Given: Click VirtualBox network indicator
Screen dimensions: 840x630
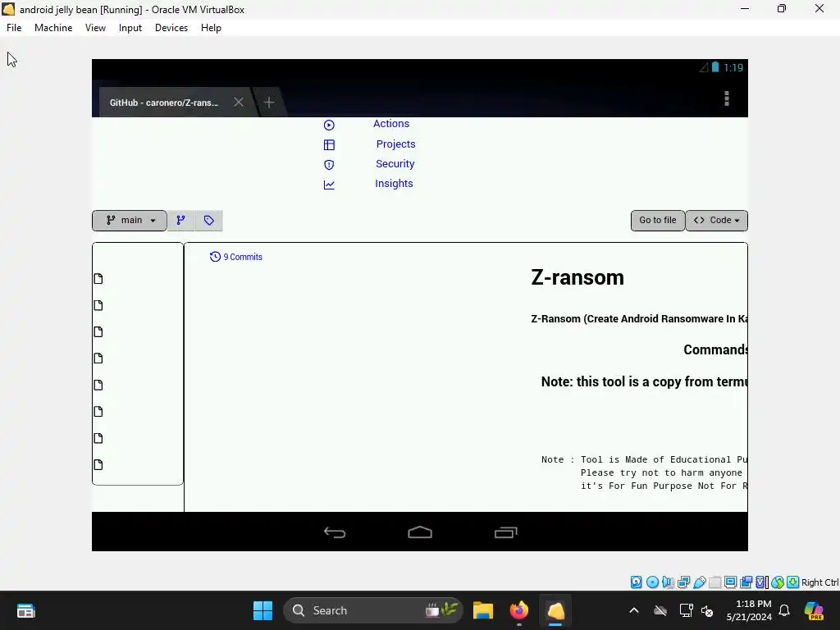Looking at the screenshot, I should coord(683,582).
